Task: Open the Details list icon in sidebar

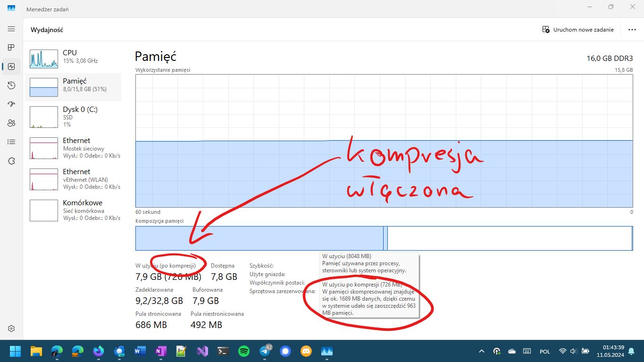Action: coord(11,142)
